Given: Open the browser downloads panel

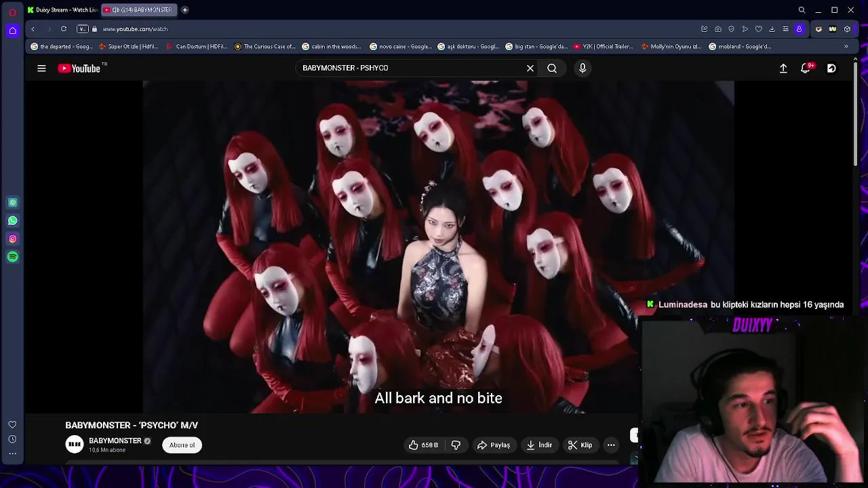Looking at the screenshot, I should (772, 29).
